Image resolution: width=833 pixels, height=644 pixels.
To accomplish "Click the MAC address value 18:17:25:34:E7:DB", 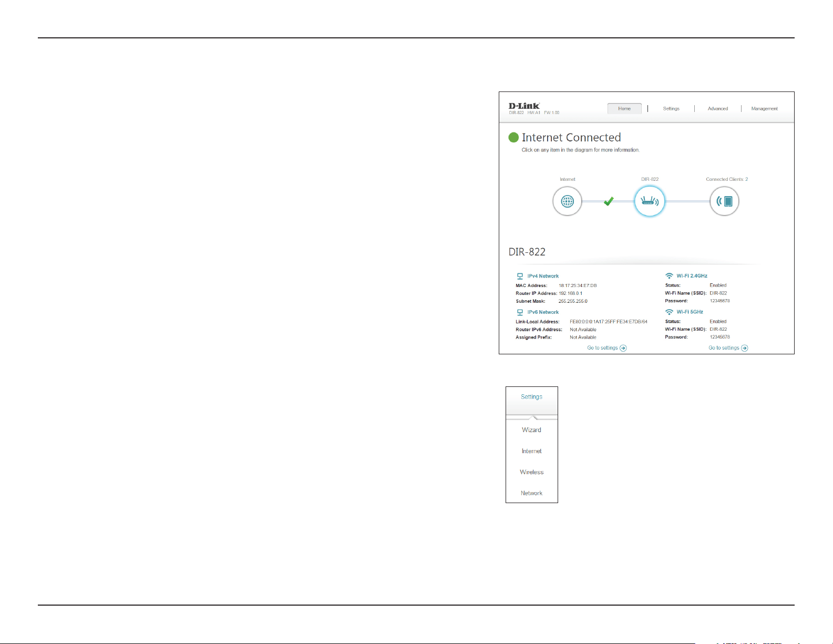I will click(x=578, y=285).
